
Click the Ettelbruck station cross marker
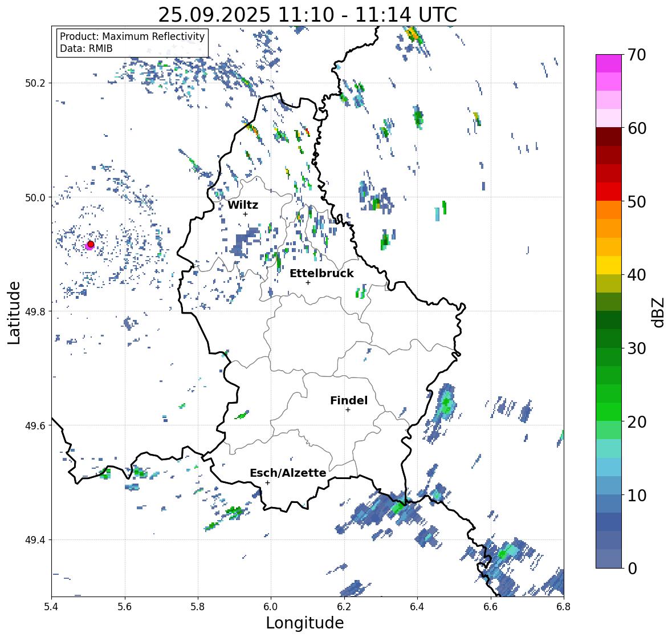coord(308,282)
